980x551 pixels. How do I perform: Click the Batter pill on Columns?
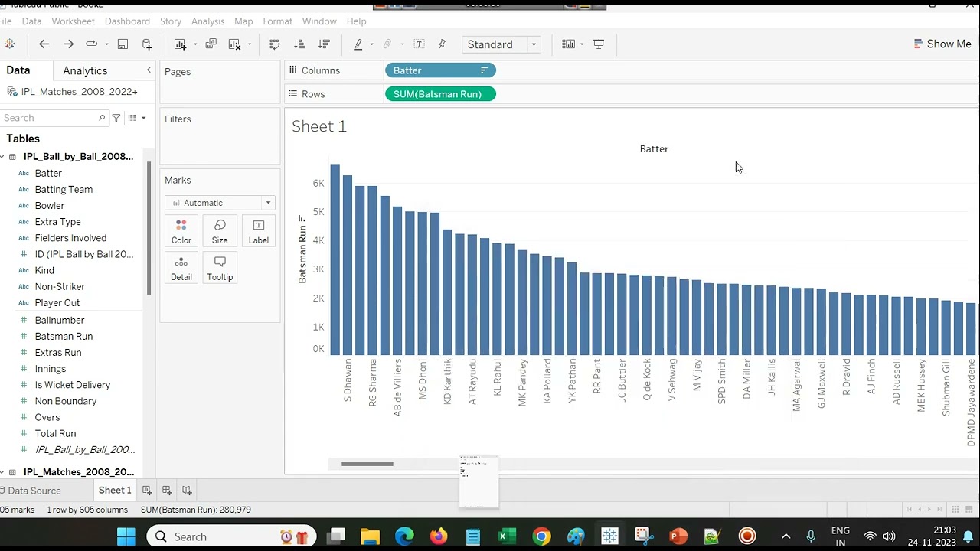(x=440, y=70)
